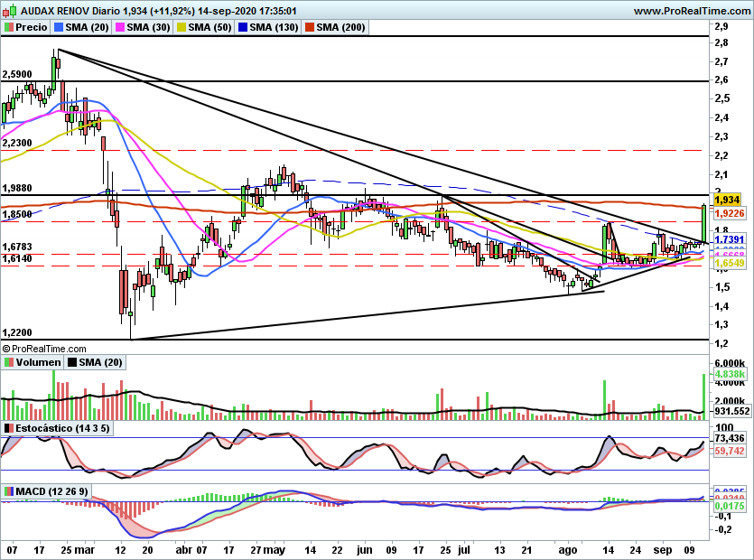Open the SMA (50) indicator legend
The image size is (754, 560).
click(x=204, y=27)
